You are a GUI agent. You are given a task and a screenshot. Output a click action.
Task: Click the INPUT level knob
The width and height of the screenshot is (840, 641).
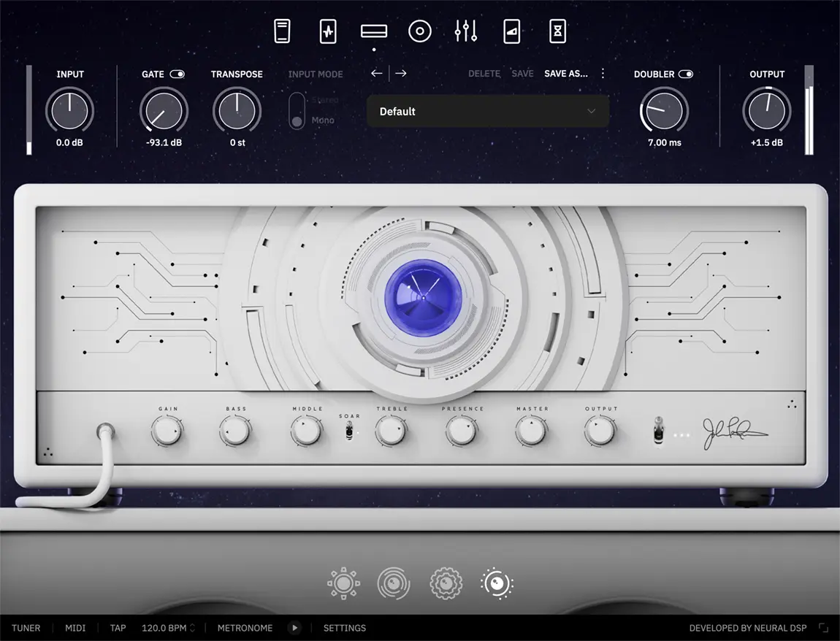(69, 111)
